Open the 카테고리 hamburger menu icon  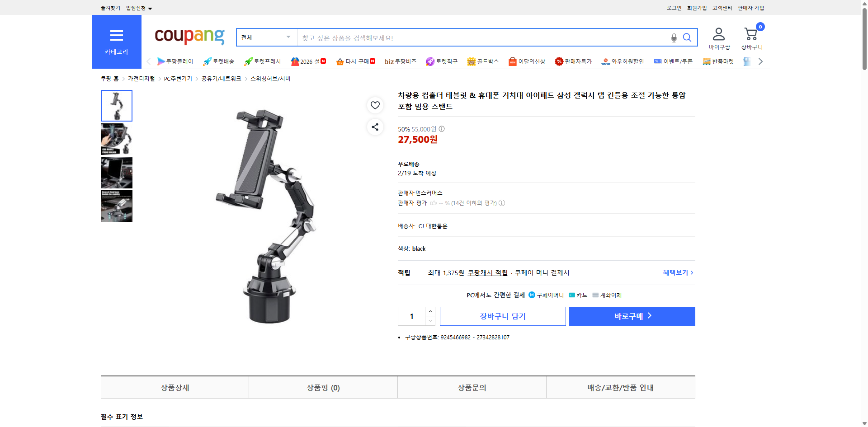117,36
